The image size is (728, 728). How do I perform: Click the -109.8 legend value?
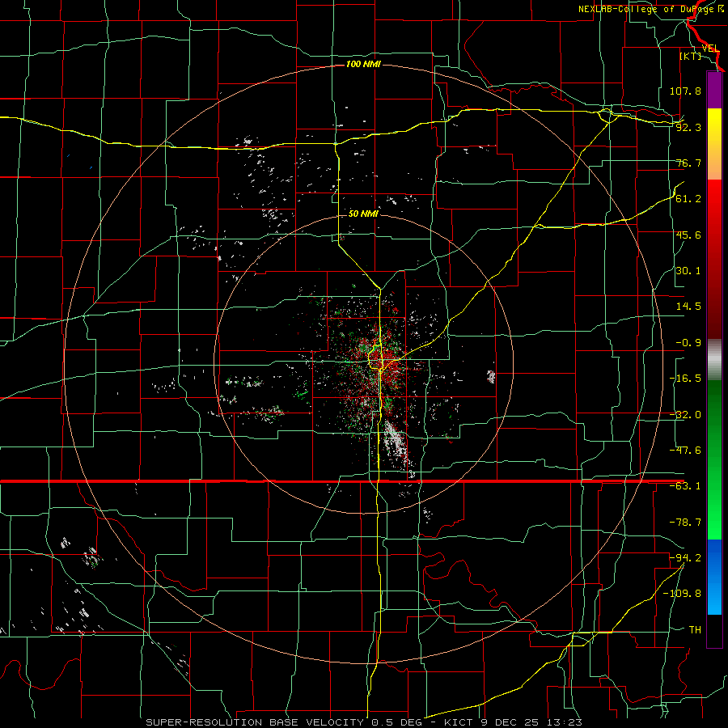click(x=682, y=594)
